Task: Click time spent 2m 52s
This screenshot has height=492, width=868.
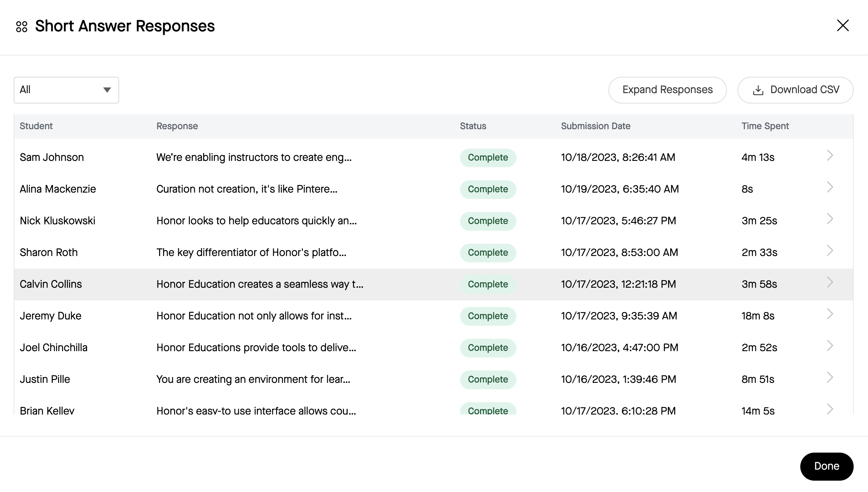Action: (x=759, y=348)
